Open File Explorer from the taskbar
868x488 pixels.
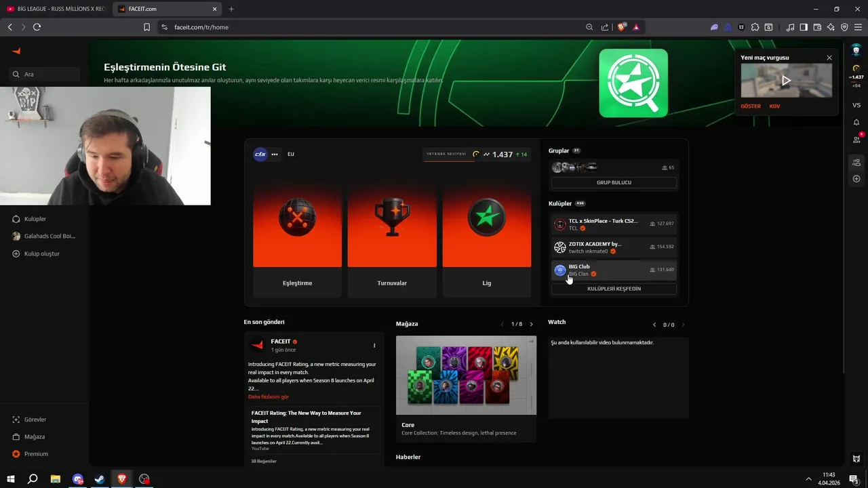pos(56,479)
